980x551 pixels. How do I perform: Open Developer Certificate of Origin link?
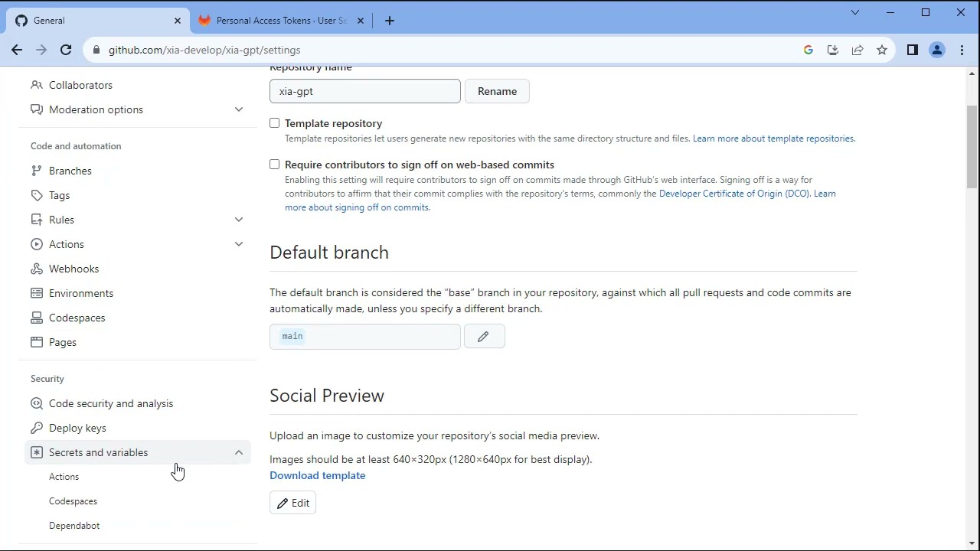tap(733, 194)
